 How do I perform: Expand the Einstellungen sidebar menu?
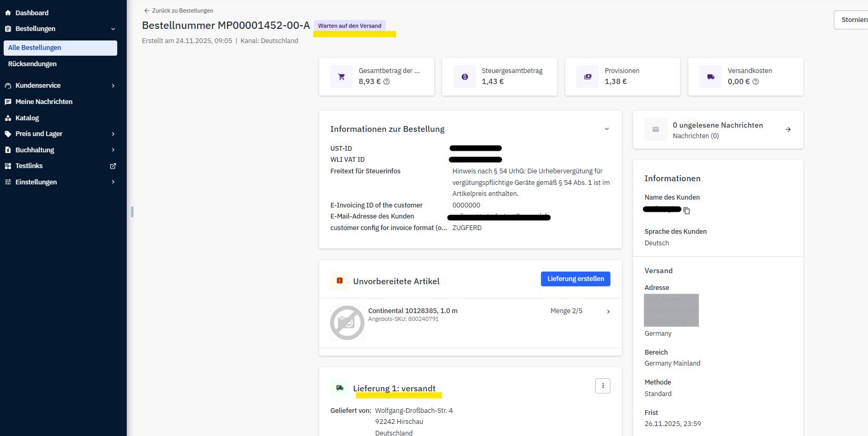coord(113,182)
